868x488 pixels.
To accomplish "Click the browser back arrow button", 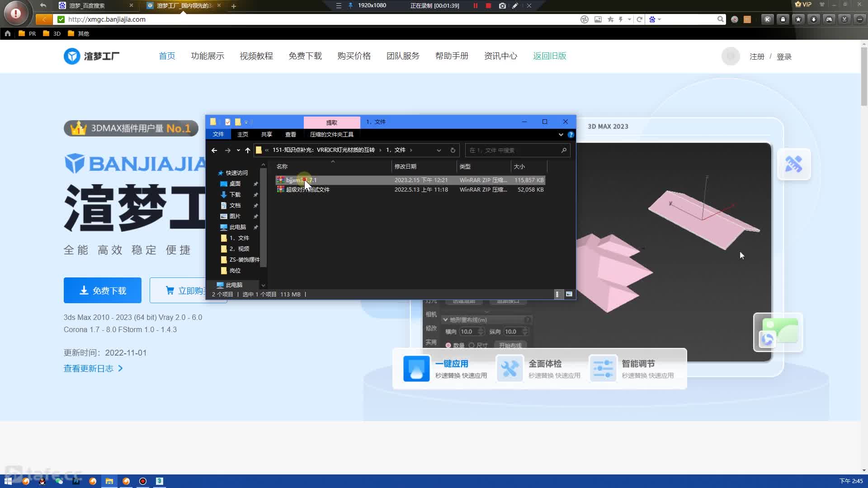I will tap(44, 19).
